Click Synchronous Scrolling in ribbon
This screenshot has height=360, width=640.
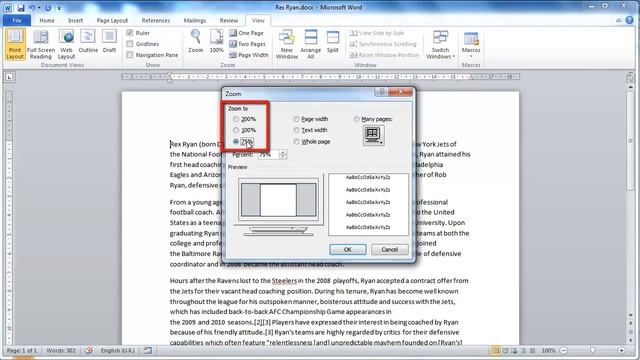pos(383,44)
